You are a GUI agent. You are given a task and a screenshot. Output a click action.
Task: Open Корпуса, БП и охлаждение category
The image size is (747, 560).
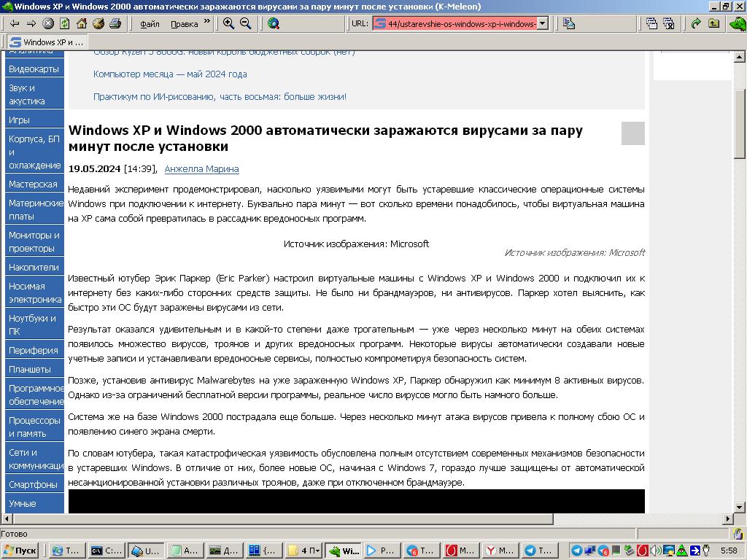[x=34, y=152]
